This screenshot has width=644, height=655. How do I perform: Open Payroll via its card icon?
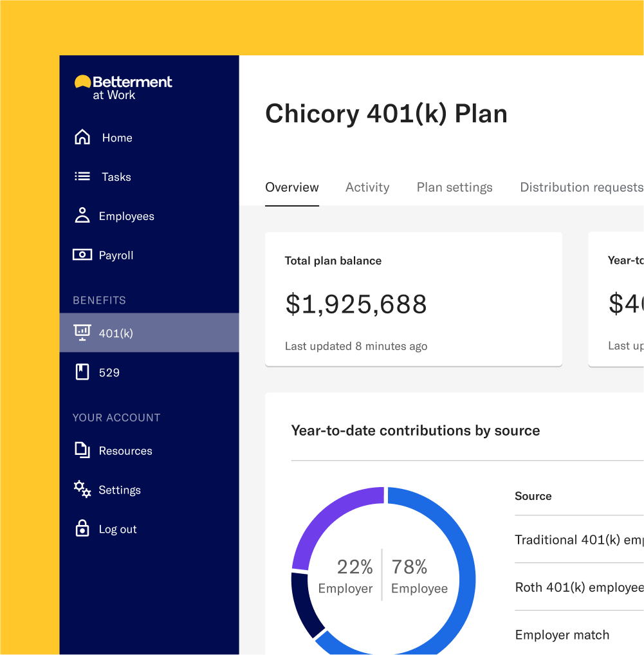coord(82,255)
